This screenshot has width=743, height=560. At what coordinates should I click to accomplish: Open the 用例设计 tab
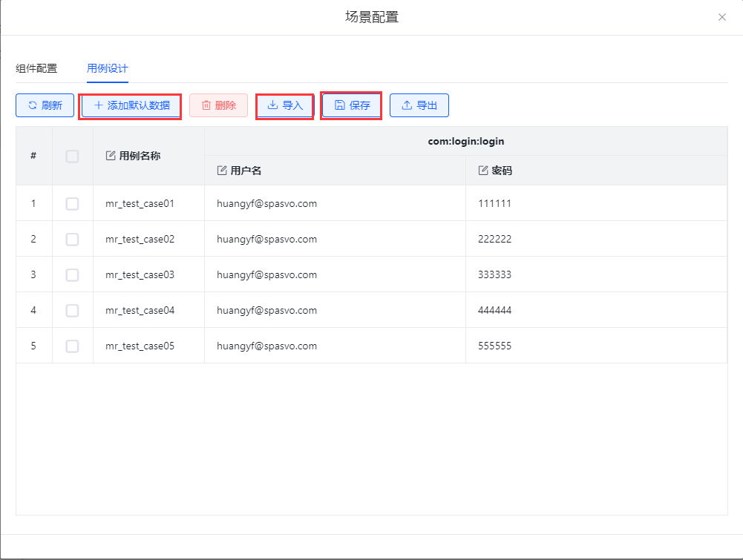tap(108, 68)
